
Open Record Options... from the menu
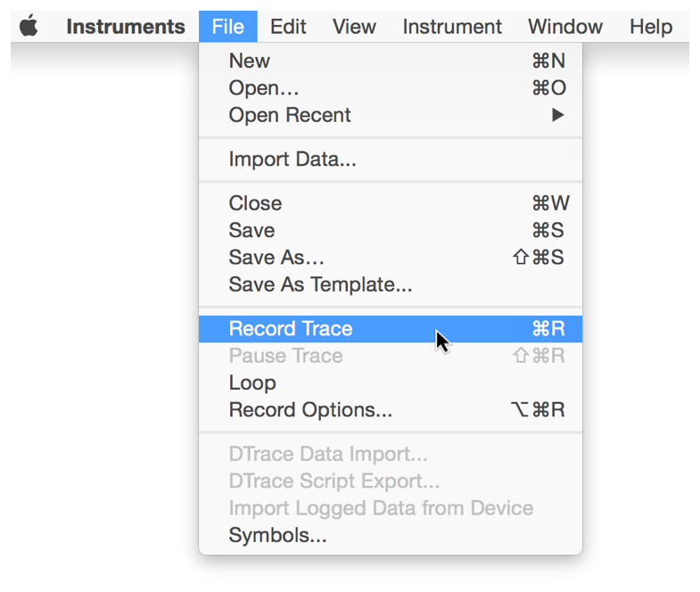310,410
